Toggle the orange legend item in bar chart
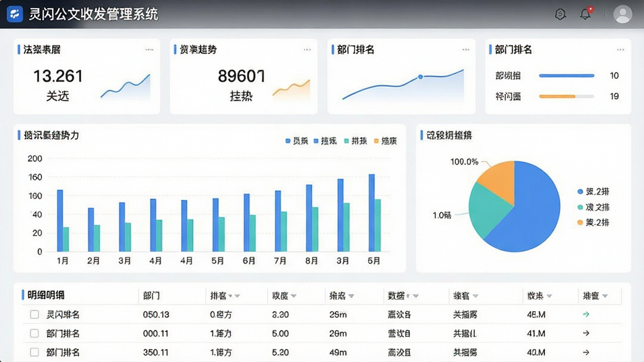The width and height of the screenshot is (644, 362). click(386, 141)
